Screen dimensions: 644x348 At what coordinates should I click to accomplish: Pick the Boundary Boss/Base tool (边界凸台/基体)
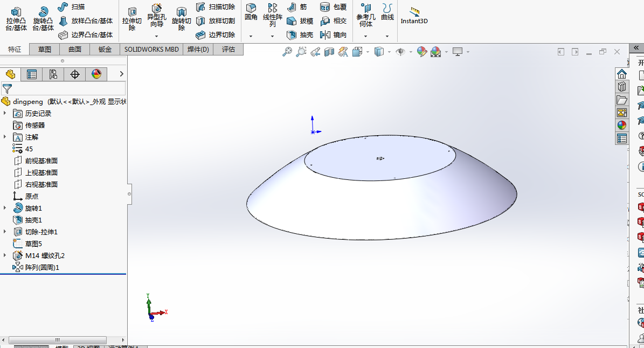[86, 35]
